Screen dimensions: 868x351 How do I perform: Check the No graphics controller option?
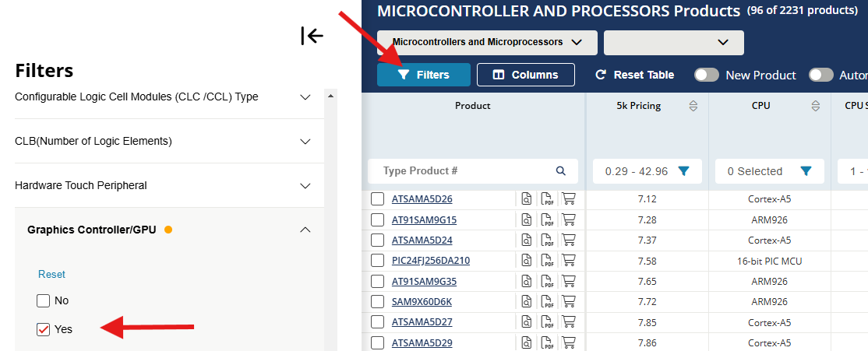pos(43,300)
